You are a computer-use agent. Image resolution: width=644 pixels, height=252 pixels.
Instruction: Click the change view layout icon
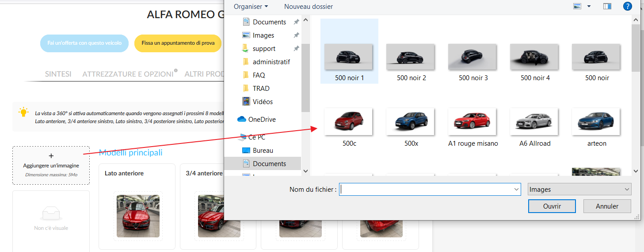tap(577, 6)
